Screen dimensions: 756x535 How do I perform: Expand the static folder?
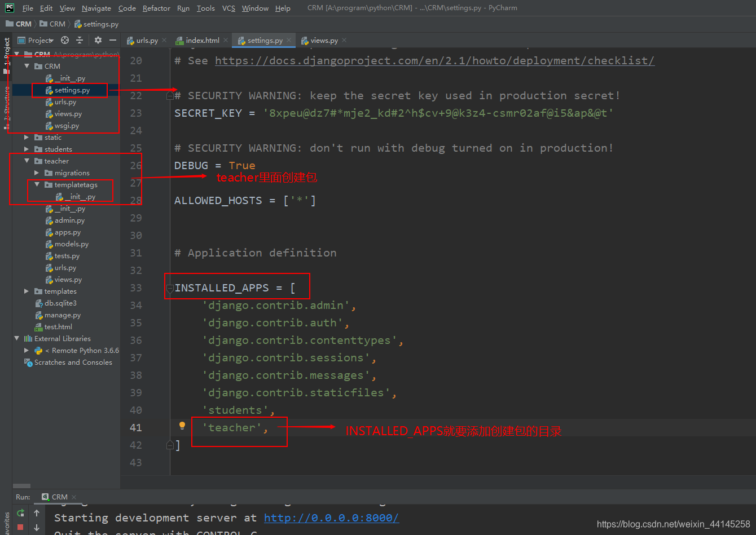click(x=27, y=137)
